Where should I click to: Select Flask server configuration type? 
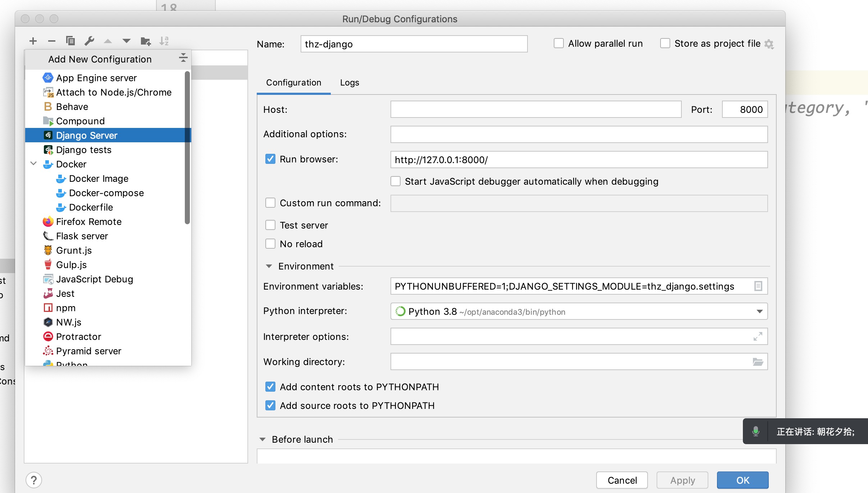pos(82,236)
